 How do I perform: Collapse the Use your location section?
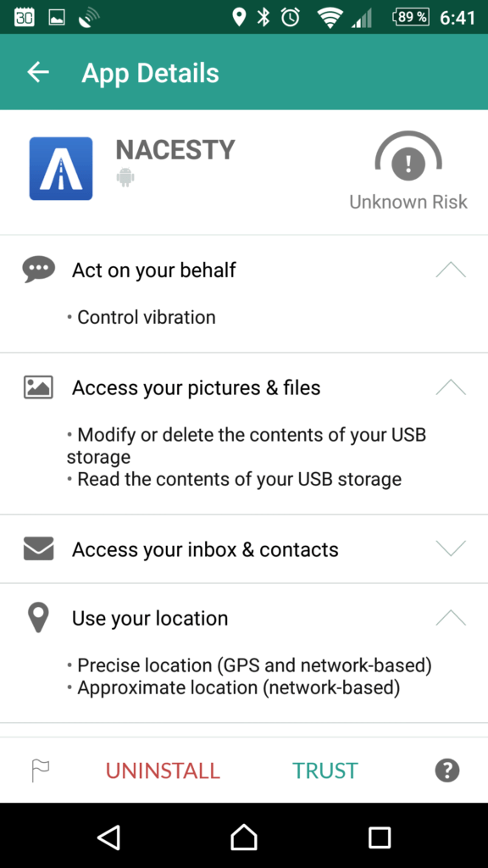pyautogui.click(x=451, y=617)
